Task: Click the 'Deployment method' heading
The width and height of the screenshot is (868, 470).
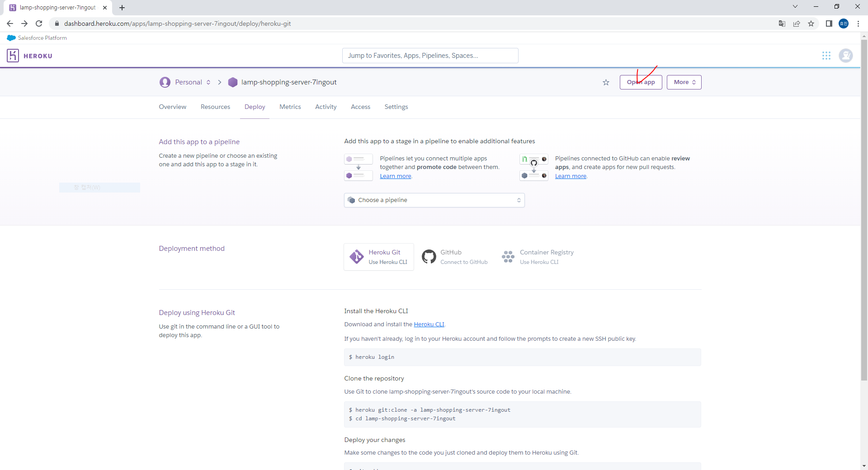Action: click(x=192, y=249)
